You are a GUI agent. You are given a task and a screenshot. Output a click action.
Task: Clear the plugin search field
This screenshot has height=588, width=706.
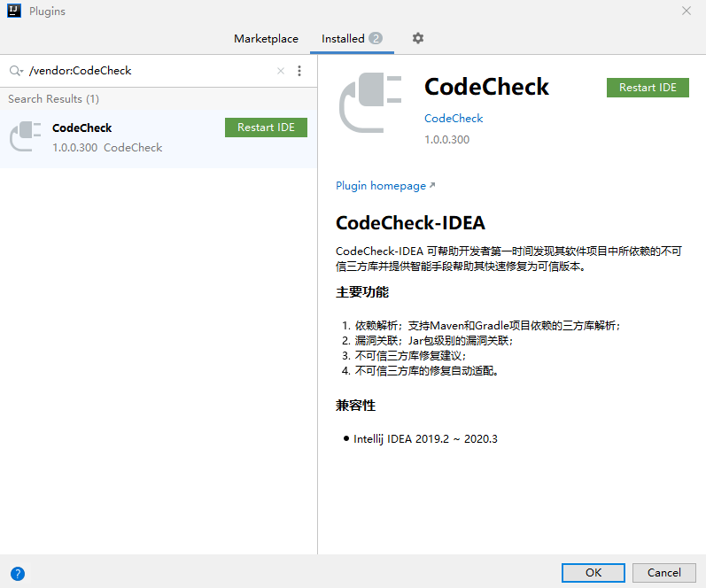pos(281,71)
